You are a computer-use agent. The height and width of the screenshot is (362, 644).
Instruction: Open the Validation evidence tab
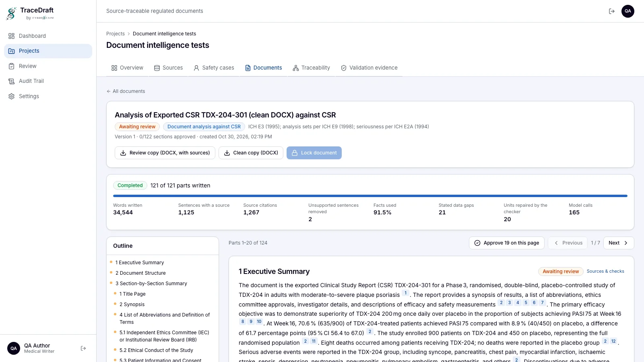369,68
